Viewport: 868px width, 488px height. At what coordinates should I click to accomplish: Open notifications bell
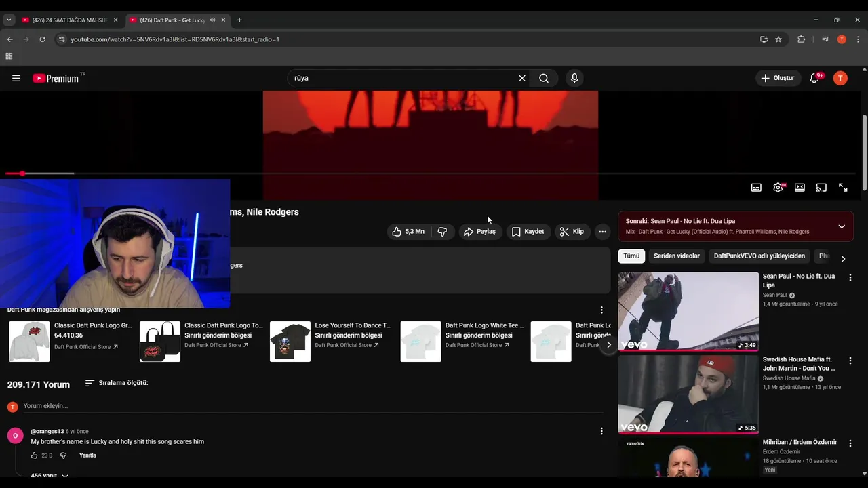(816, 78)
